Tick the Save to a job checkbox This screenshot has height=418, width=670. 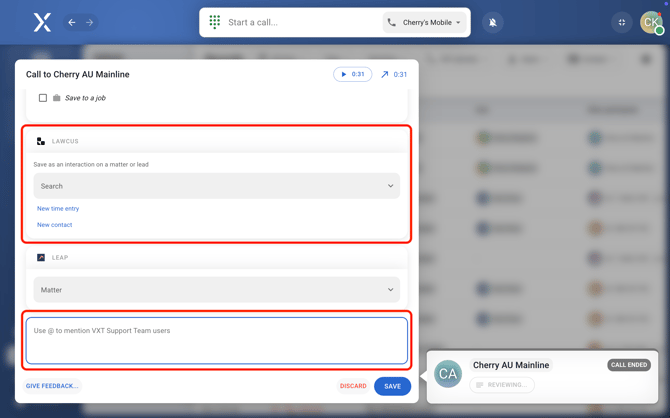click(43, 98)
